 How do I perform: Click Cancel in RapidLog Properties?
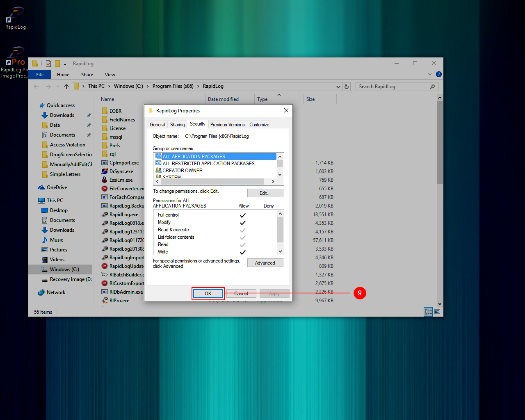pos(241,294)
